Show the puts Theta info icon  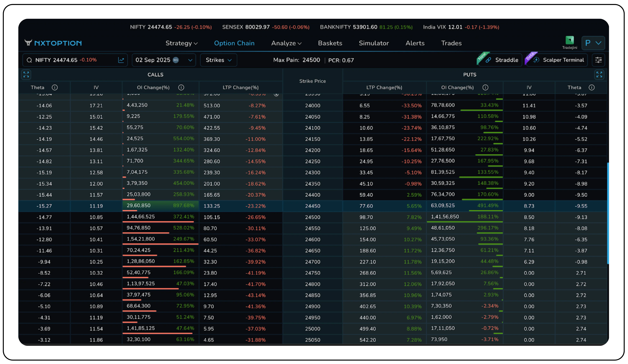(592, 87)
